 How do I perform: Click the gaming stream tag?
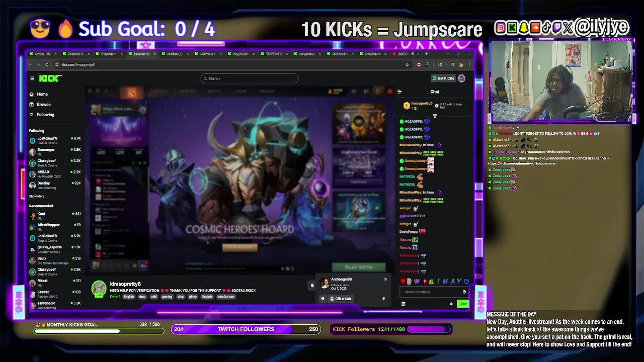coord(167,297)
